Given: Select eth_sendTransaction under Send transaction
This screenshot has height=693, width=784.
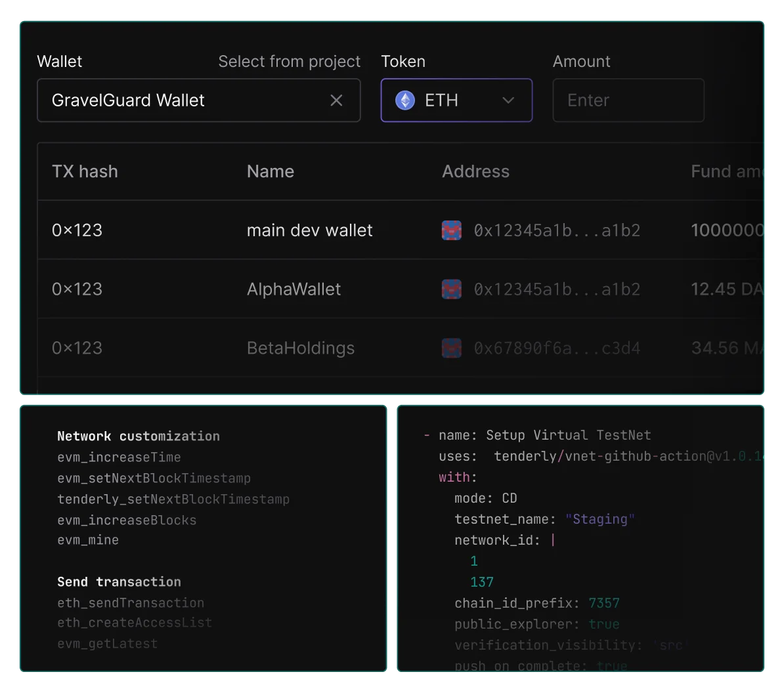Looking at the screenshot, I should click(x=131, y=602).
